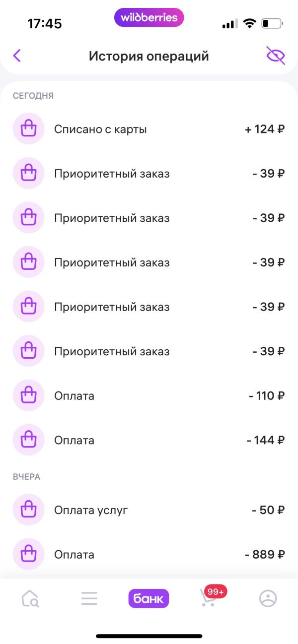Viewport: 298px width, 644px height.
Task: Tap bag icon beside the -110 ₽ payment
Action: (x=28, y=395)
